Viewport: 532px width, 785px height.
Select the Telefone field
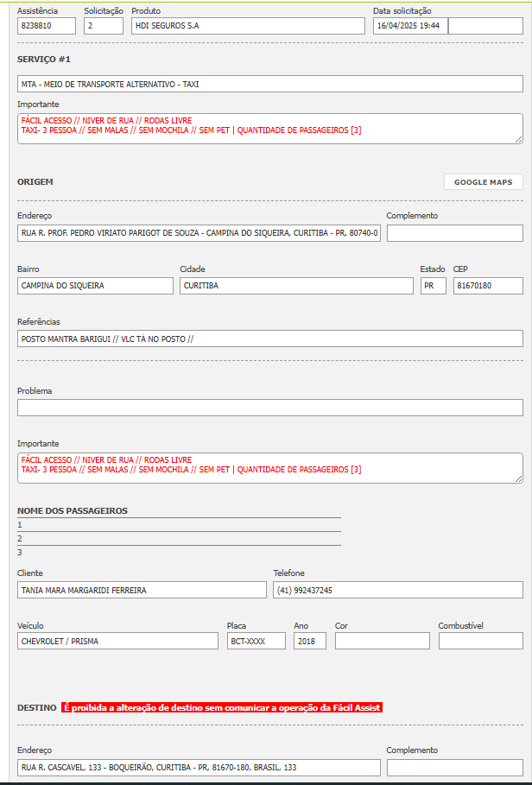click(x=397, y=590)
